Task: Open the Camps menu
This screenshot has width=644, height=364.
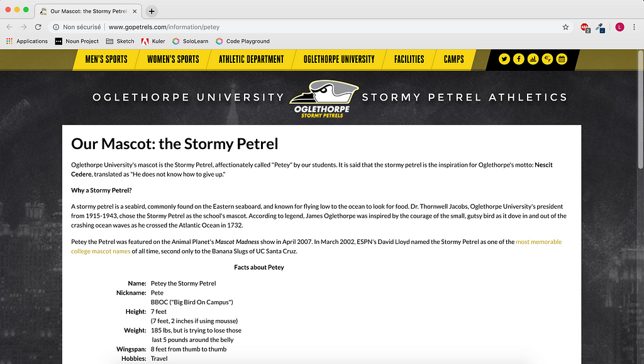Action: point(454,60)
